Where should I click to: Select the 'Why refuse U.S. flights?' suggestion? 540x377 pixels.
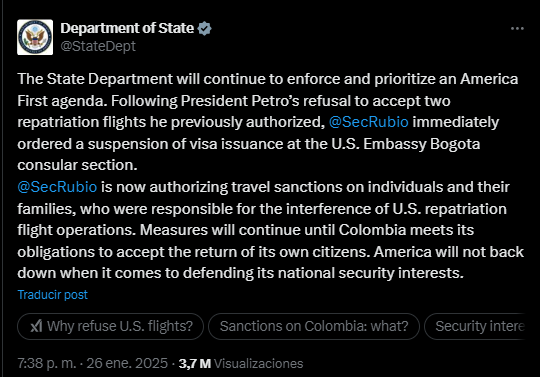[x=111, y=326]
